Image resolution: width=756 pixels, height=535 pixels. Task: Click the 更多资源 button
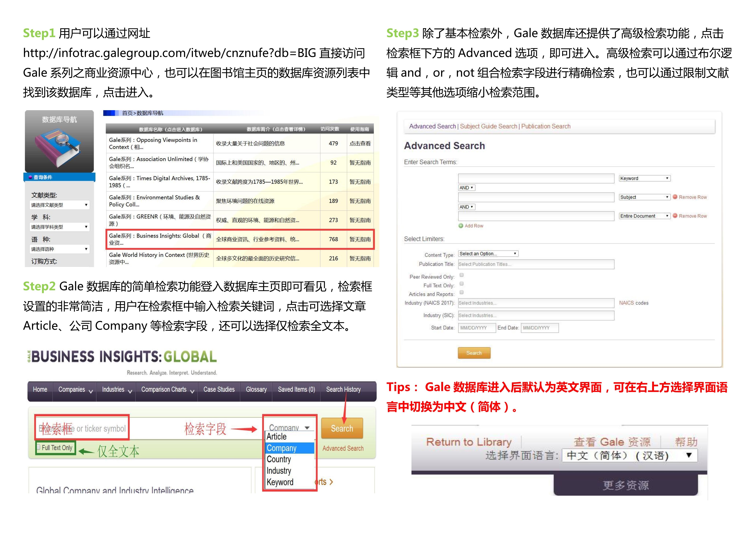(x=625, y=485)
